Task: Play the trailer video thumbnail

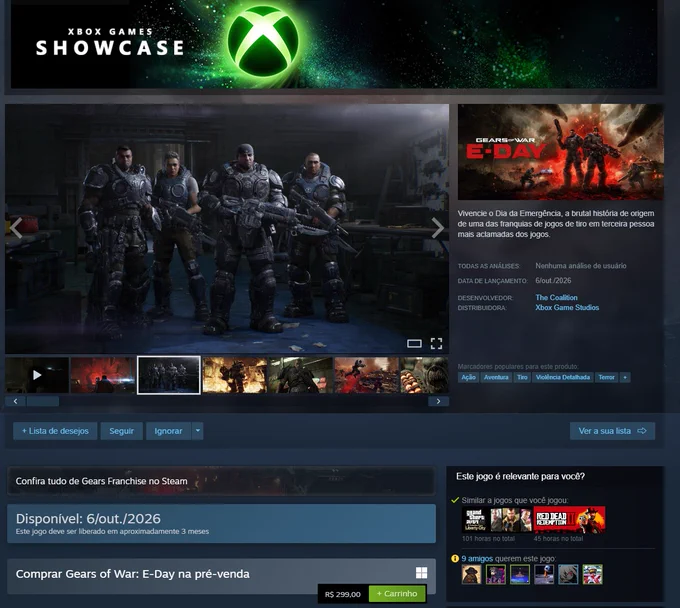Action: tap(37, 375)
